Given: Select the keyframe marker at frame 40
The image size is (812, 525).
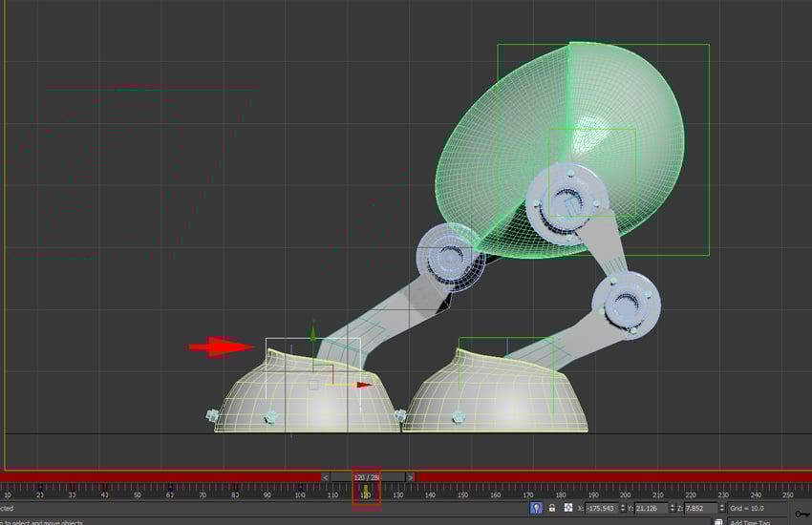Looking at the screenshot, I should [105, 487].
